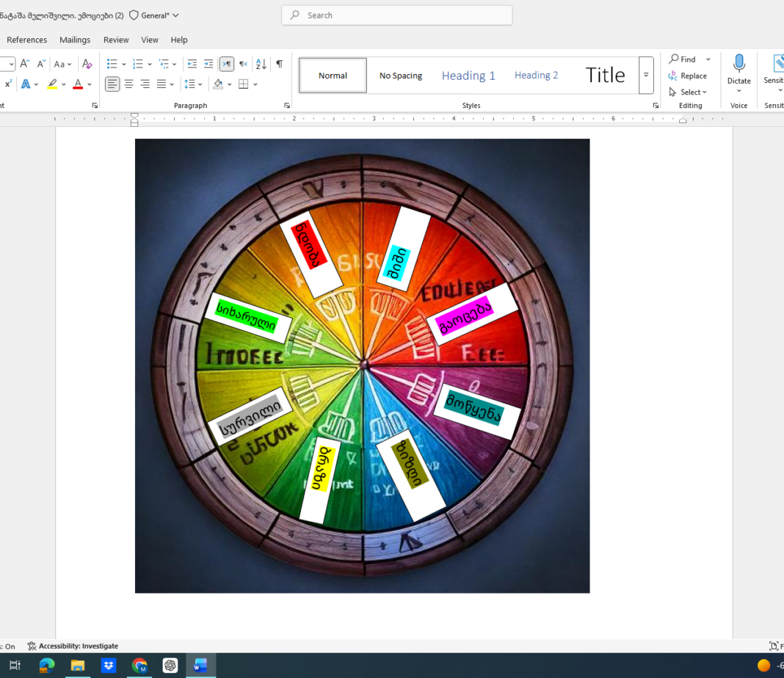Click the Clear All Formatting icon
This screenshot has width=784, height=678.
coord(87,64)
